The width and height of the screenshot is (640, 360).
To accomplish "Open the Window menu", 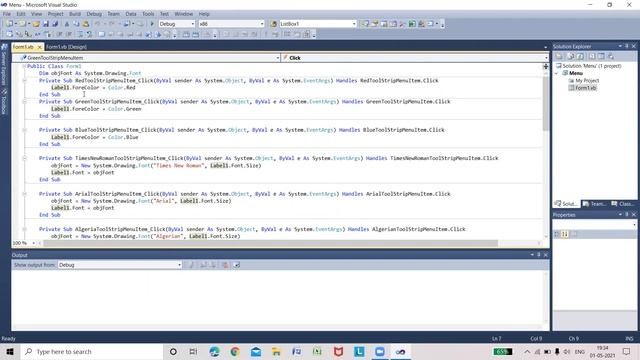I will tap(184, 14).
